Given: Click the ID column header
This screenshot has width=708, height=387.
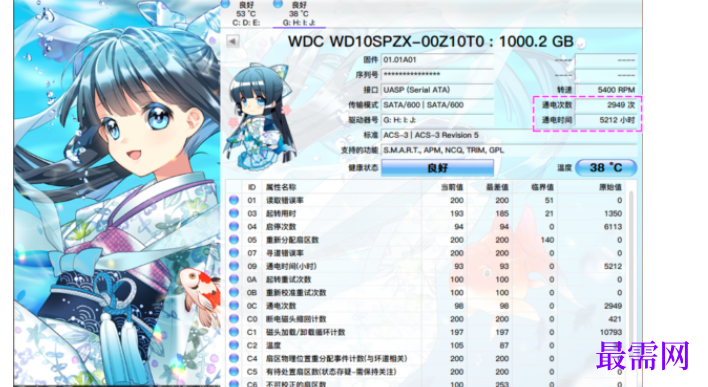Looking at the screenshot, I should tap(252, 187).
